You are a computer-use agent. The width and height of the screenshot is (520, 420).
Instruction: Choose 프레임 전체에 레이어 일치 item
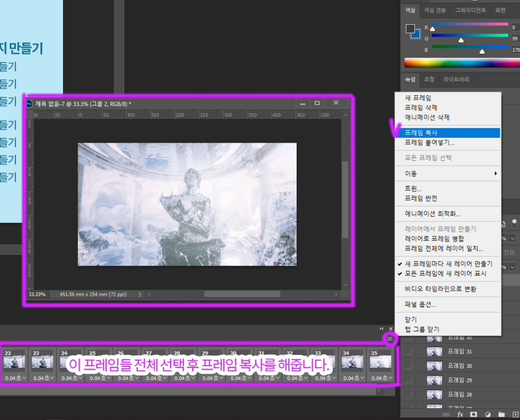(x=448, y=248)
